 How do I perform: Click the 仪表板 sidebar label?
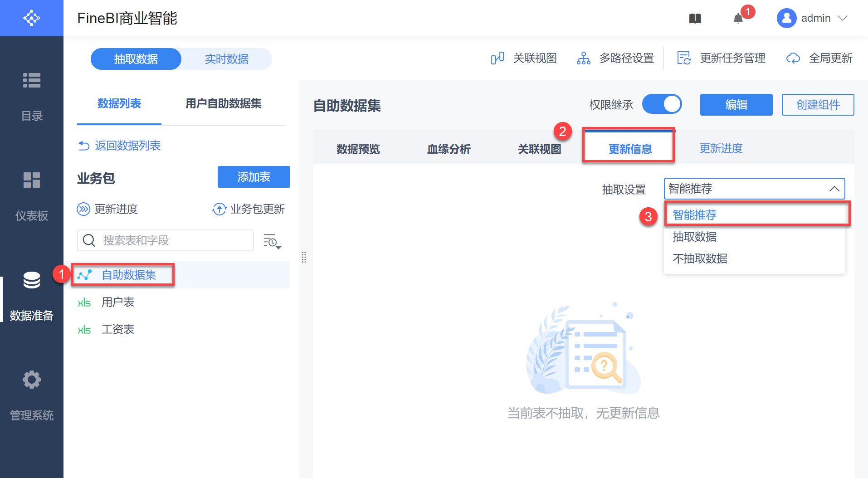[32, 216]
